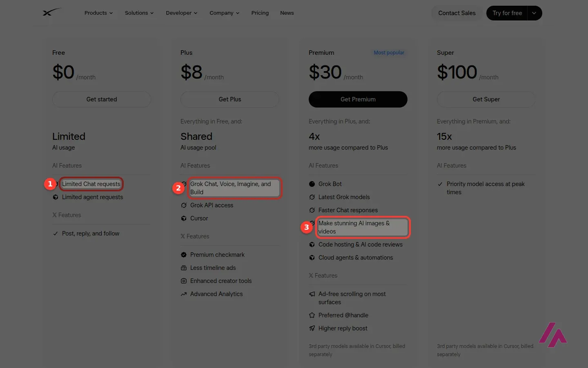Click the Contact Sales button

pyautogui.click(x=457, y=13)
